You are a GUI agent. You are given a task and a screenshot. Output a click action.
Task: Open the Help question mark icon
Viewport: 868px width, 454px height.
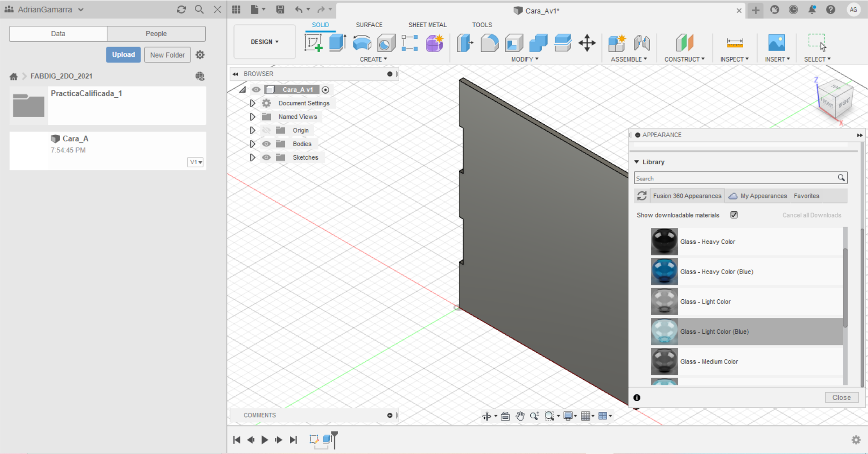click(x=830, y=9)
